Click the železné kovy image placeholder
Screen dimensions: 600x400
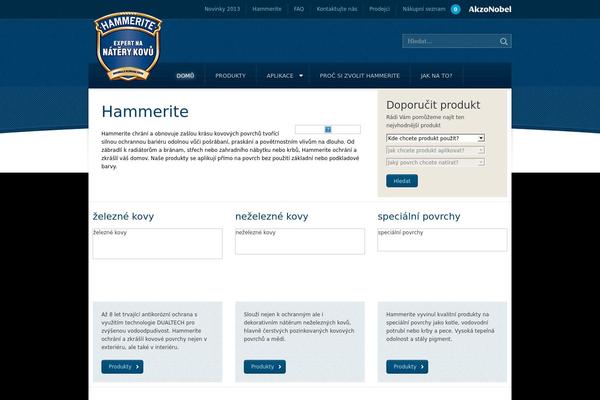point(157,243)
